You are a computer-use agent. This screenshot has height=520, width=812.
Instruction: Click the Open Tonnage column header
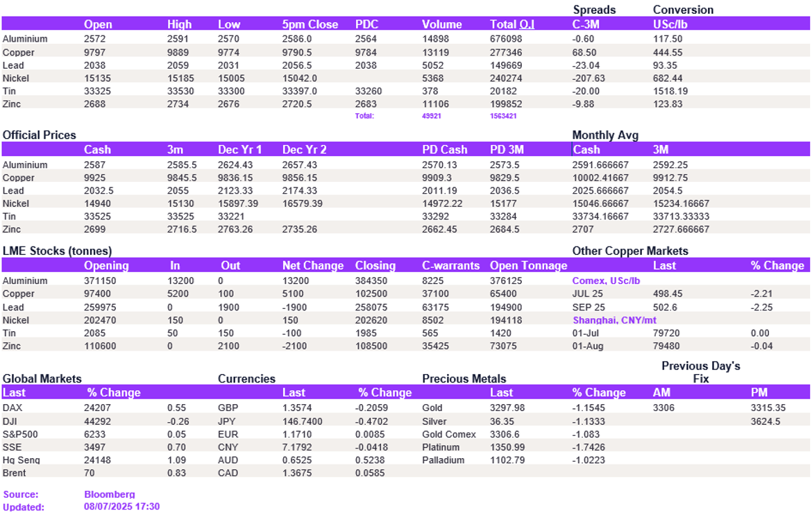(528, 266)
